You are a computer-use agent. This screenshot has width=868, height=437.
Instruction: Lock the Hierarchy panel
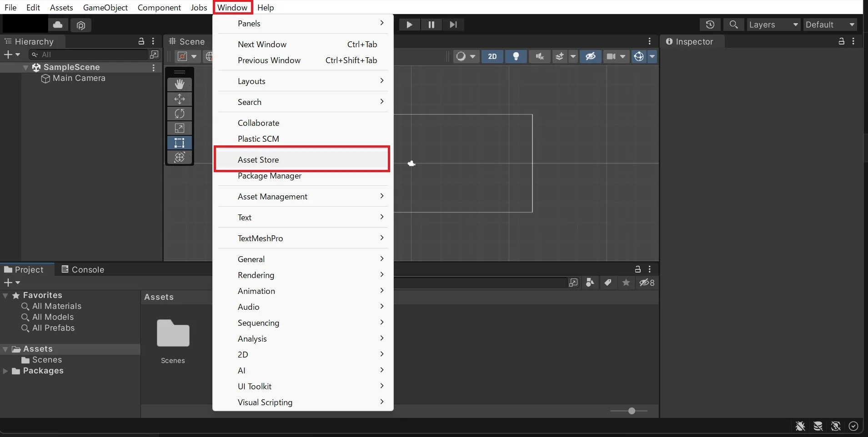pyautogui.click(x=141, y=41)
